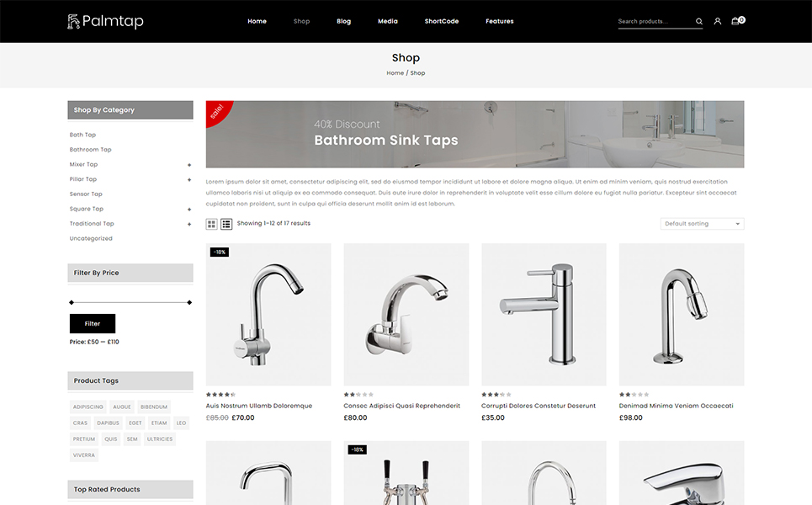Select the ADIPISCING product tag
Viewport: 812px width, 505px height.
[88, 407]
